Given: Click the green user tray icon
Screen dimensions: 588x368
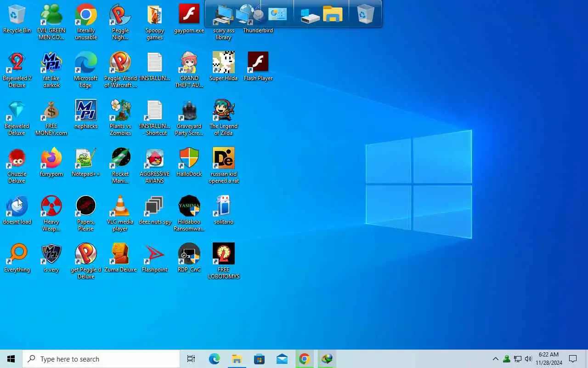Looking at the screenshot, I should [x=506, y=359].
